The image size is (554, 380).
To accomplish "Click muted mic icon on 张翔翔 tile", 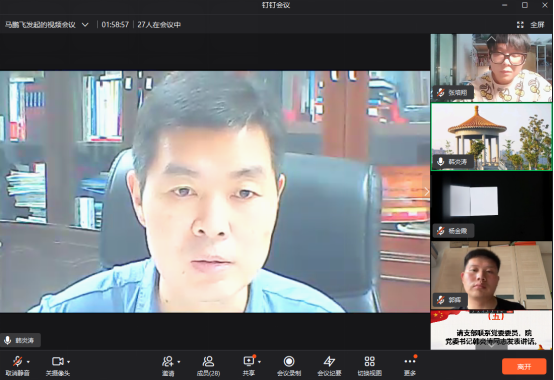I will pos(441,93).
